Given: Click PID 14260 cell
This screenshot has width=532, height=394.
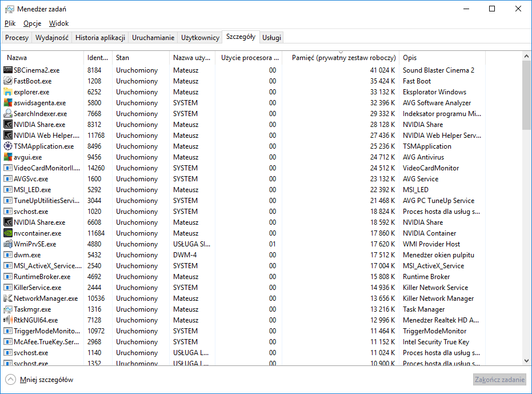Looking at the screenshot, I should 96,168.
